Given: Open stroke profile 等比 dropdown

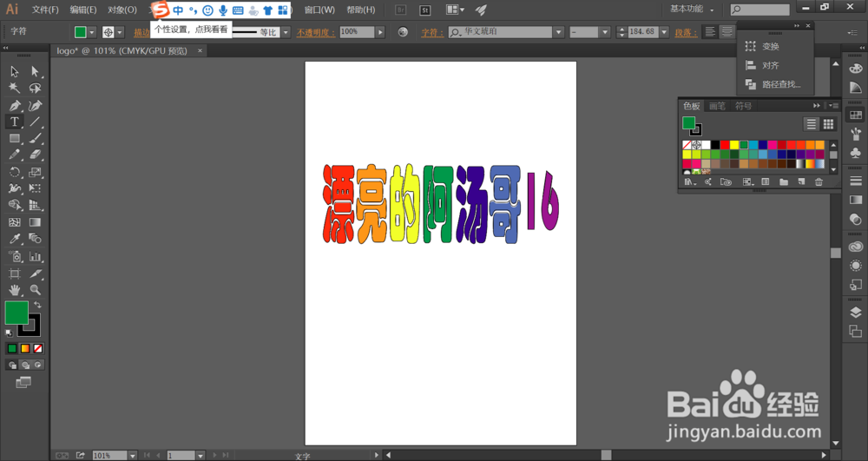Looking at the screenshot, I should pyautogui.click(x=286, y=32).
